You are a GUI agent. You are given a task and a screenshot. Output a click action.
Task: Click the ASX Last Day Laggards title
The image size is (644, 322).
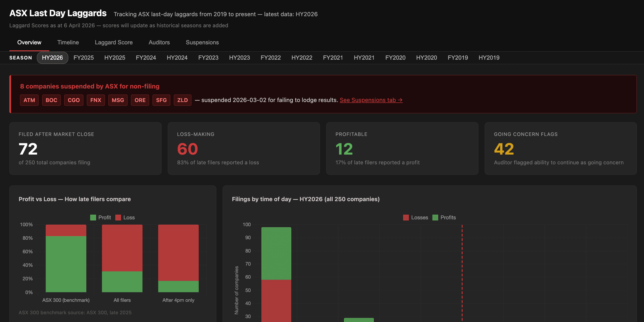pyautogui.click(x=58, y=13)
